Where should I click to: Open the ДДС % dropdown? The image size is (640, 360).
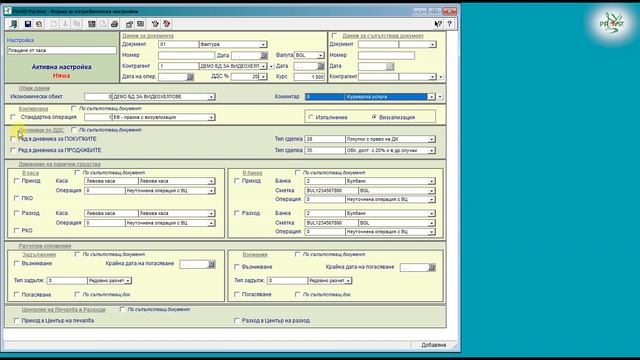263,77
